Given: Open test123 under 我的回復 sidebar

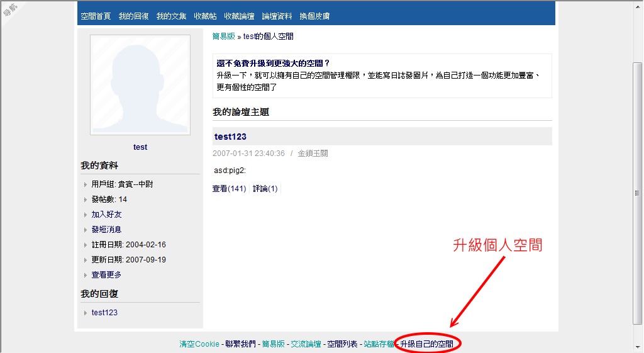Looking at the screenshot, I should [104, 313].
